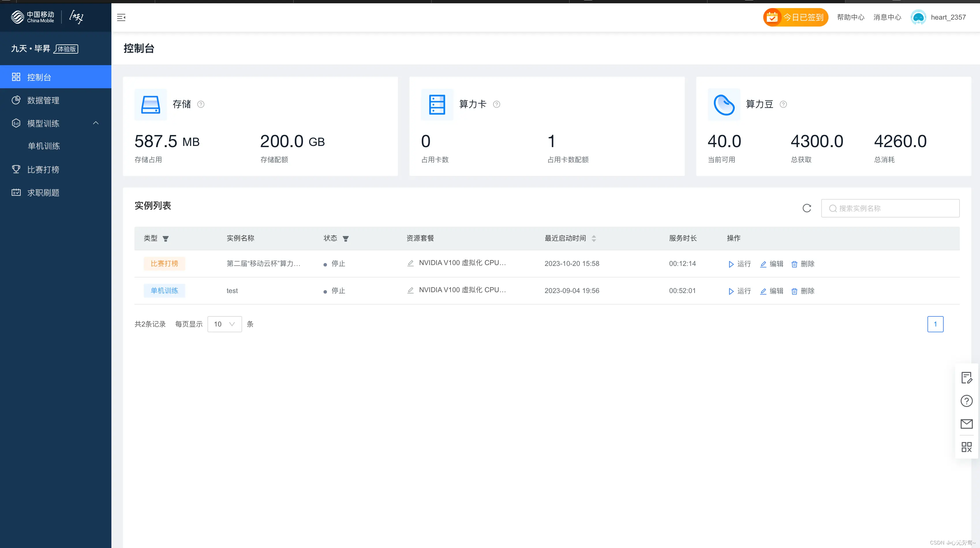Open the 算力豆 help question-mark icon
The image size is (980, 548).
(x=783, y=104)
